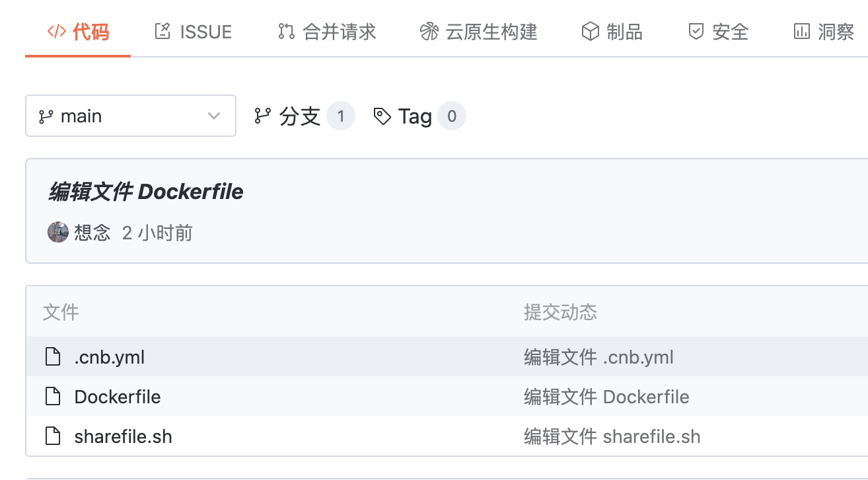Click the tag icon next to Tag

(x=382, y=116)
